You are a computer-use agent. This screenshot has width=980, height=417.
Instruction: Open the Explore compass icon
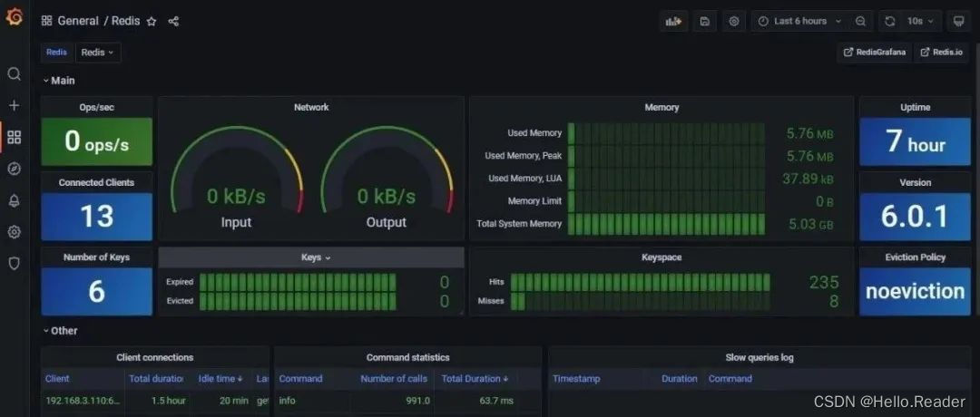[x=14, y=169]
